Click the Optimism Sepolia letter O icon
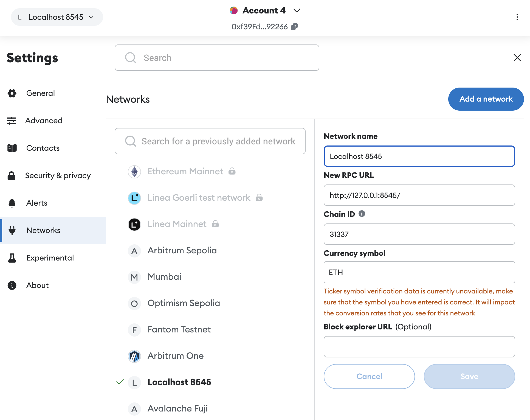 tap(134, 303)
